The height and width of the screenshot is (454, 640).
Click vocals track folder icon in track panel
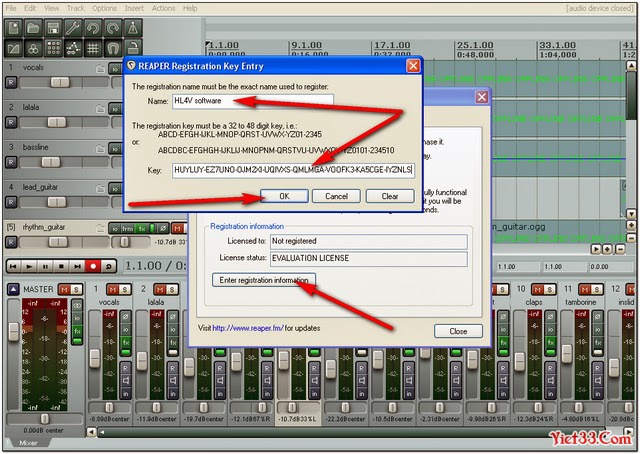tap(100, 69)
